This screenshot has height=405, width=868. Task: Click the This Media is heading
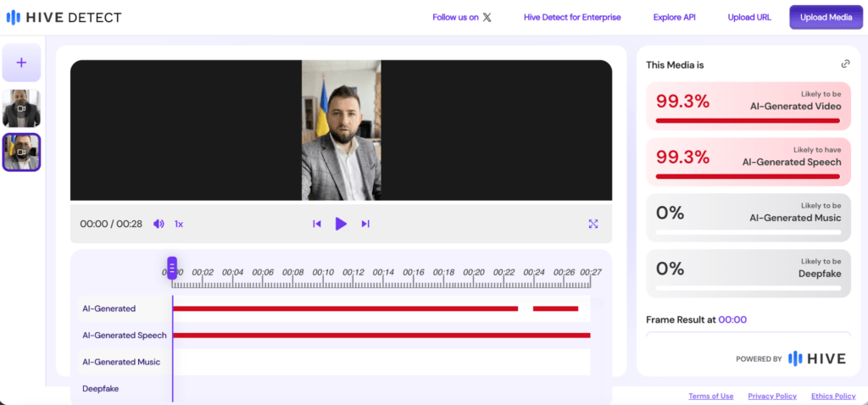[x=675, y=64]
